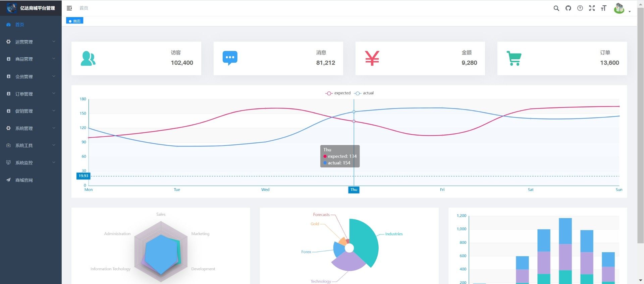Screen dimensions: 644x284
Task: Click the 商城官网 paper plane icon
Action: click(x=8, y=180)
